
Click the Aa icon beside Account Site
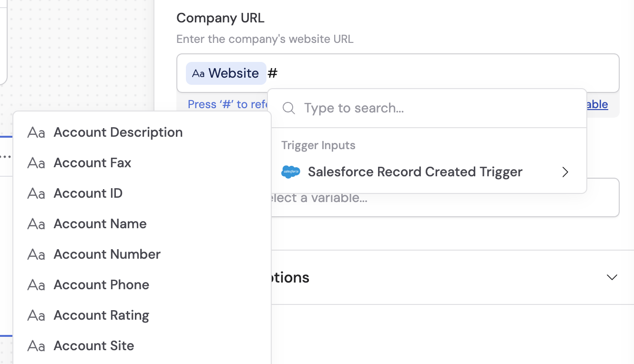(36, 346)
